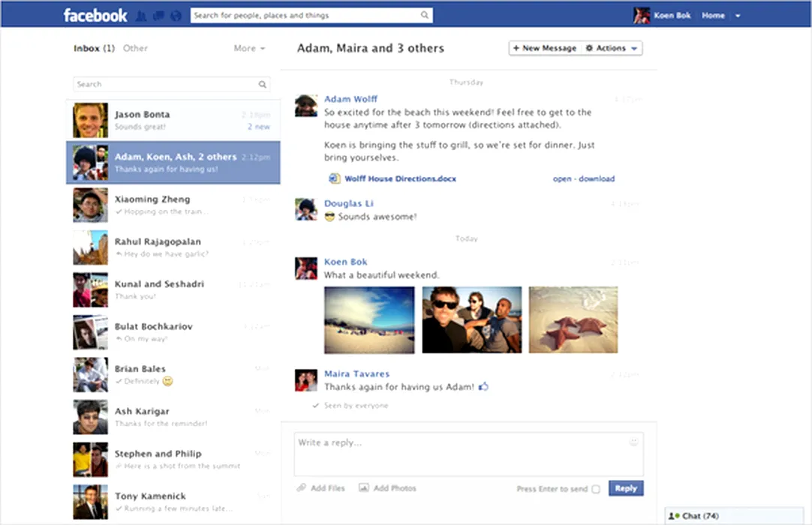Screen dimensions: 812x525
Task: Open the Chat (74) bar
Action: (698, 516)
